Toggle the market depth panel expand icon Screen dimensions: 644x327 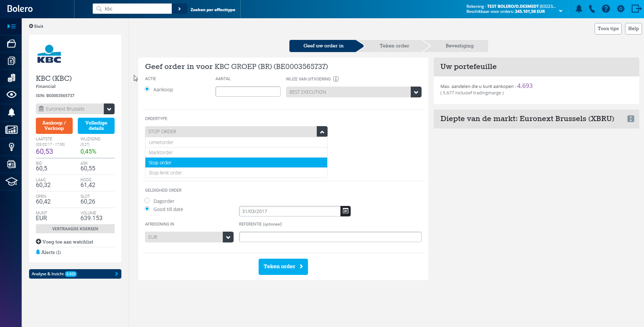(x=631, y=119)
